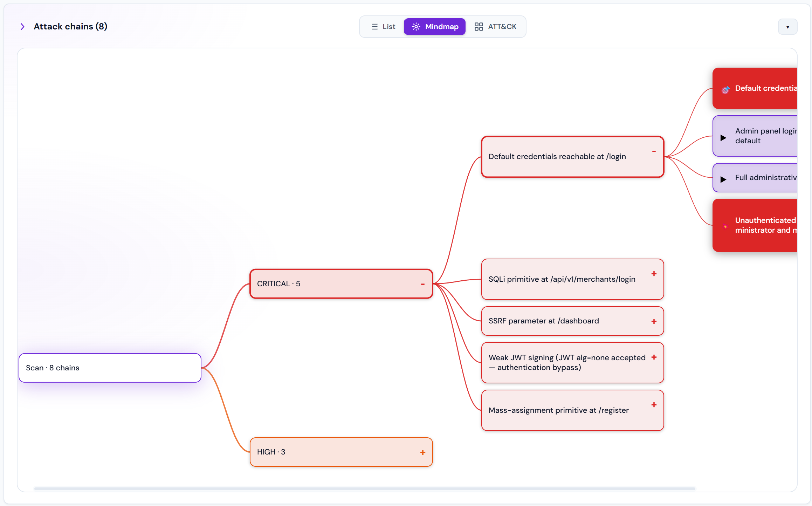The height and width of the screenshot is (506, 812).
Task: Click the Attack chains (8) heading
Action: (x=70, y=27)
